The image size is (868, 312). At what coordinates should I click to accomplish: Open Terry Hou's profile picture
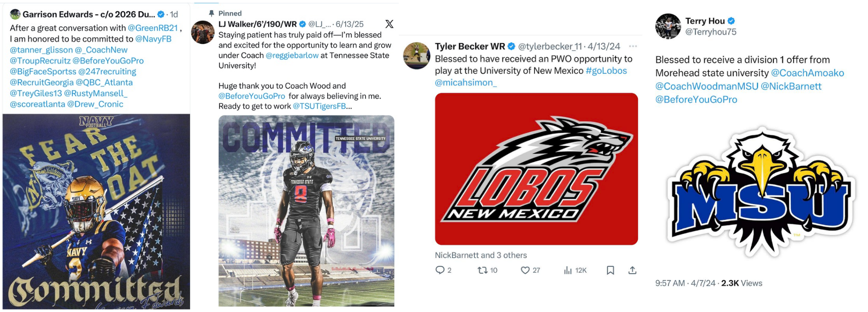point(668,26)
